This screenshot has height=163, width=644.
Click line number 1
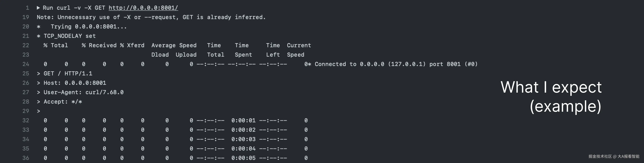tap(27, 8)
